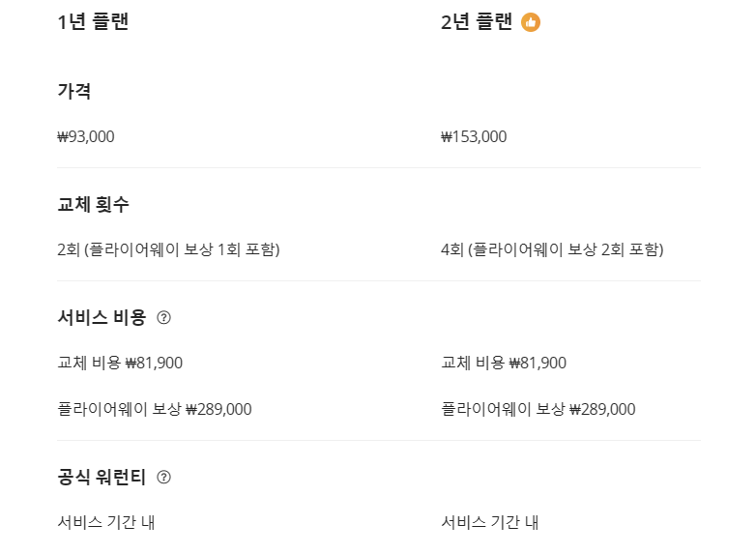Click the 서비스 비용 section title

102,317
